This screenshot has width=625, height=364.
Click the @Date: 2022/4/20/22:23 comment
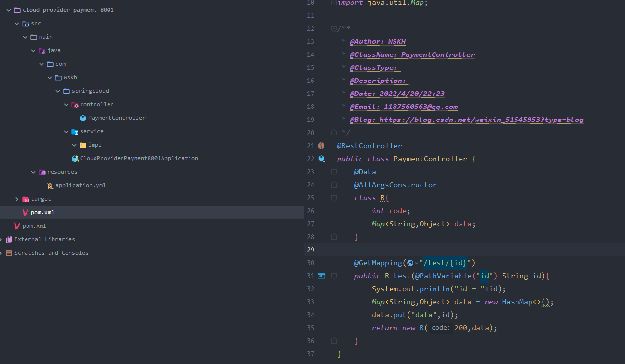(397, 94)
